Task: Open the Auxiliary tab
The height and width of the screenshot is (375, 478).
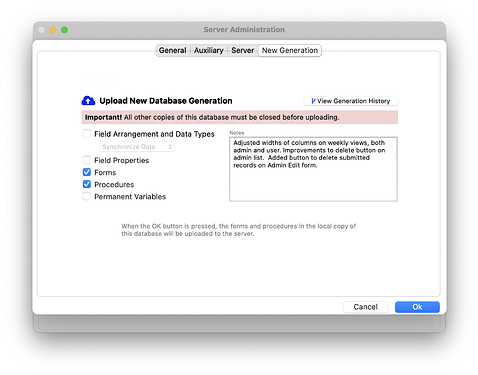Action: 209,51
